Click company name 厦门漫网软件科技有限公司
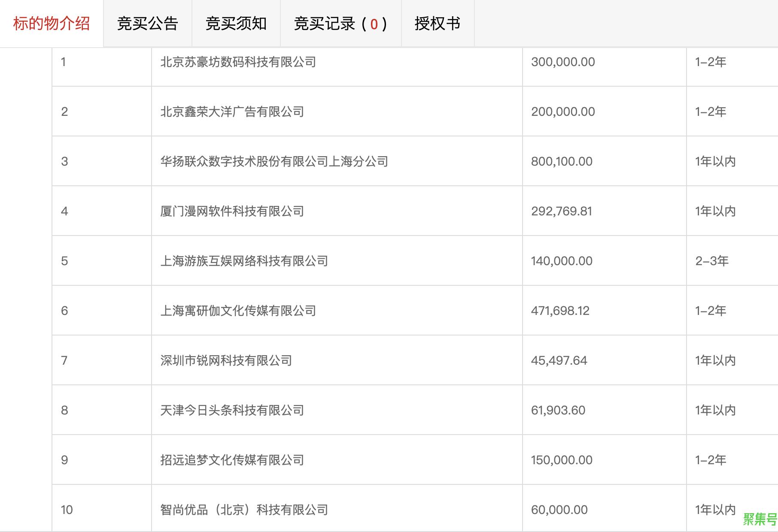Screen dimensions: 778x532 coord(232,212)
